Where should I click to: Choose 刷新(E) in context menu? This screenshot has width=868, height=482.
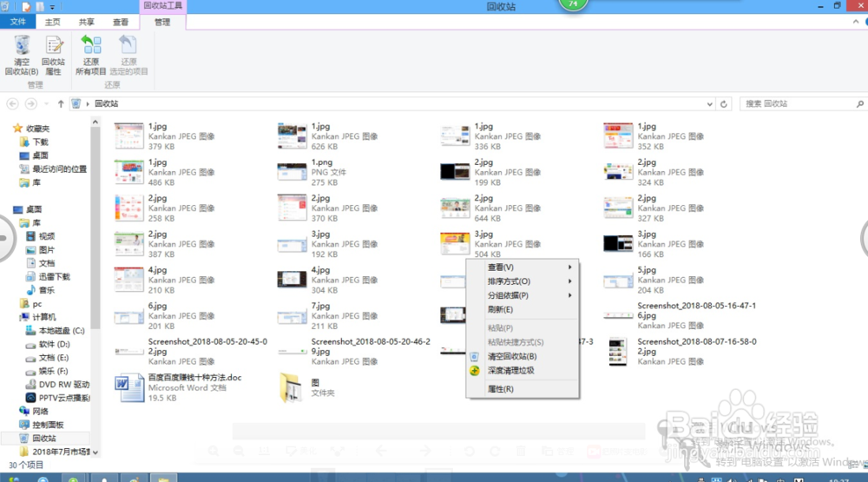pyautogui.click(x=523, y=309)
